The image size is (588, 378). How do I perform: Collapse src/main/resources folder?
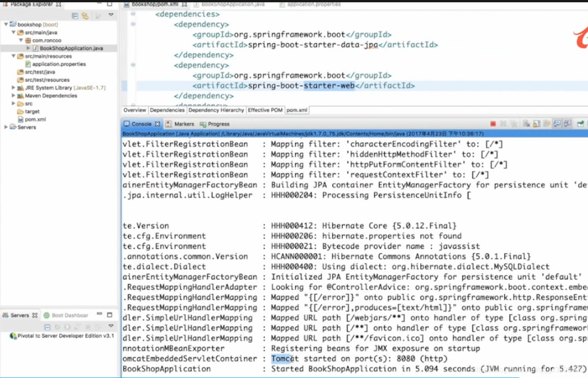click(x=13, y=56)
